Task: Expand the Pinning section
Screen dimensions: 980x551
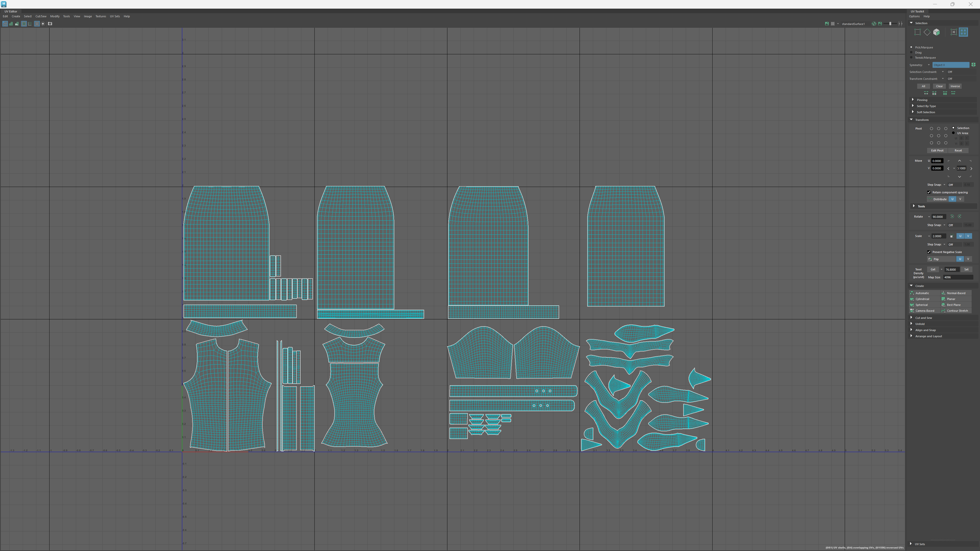Action: click(943, 100)
